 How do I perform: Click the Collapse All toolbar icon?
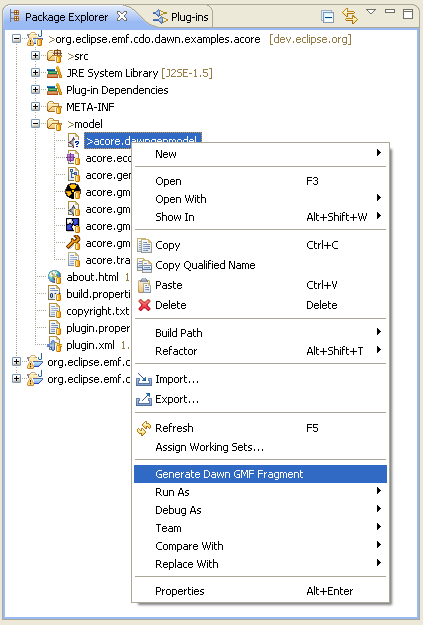[x=327, y=17]
